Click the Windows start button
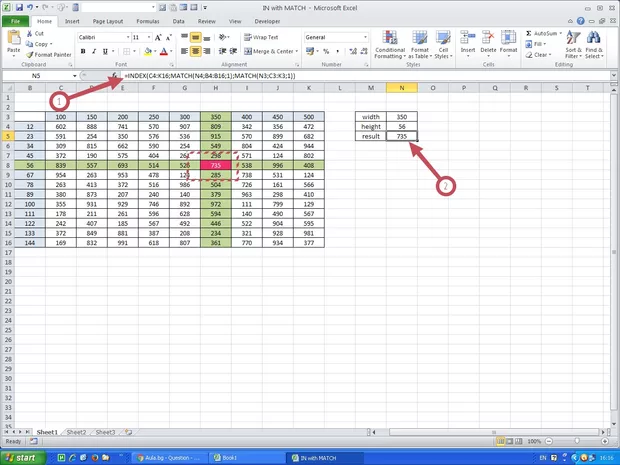The width and height of the screenshot is (620, 465). pyautogui.click(x=23, y=458)
